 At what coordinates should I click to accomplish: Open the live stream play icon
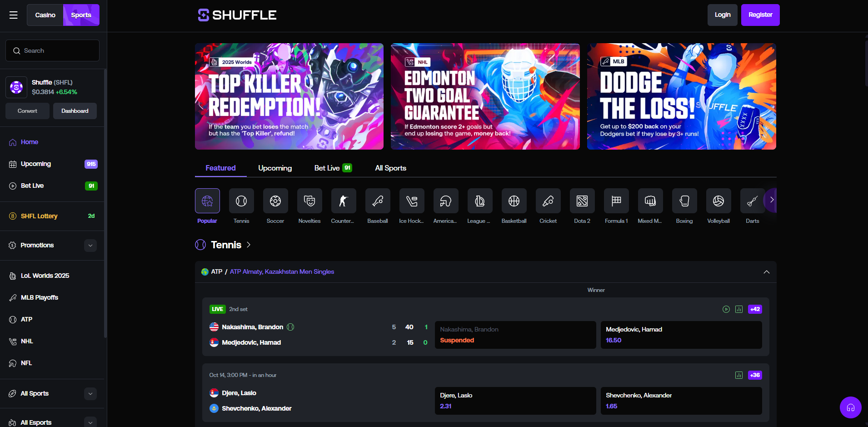[726, 309]
